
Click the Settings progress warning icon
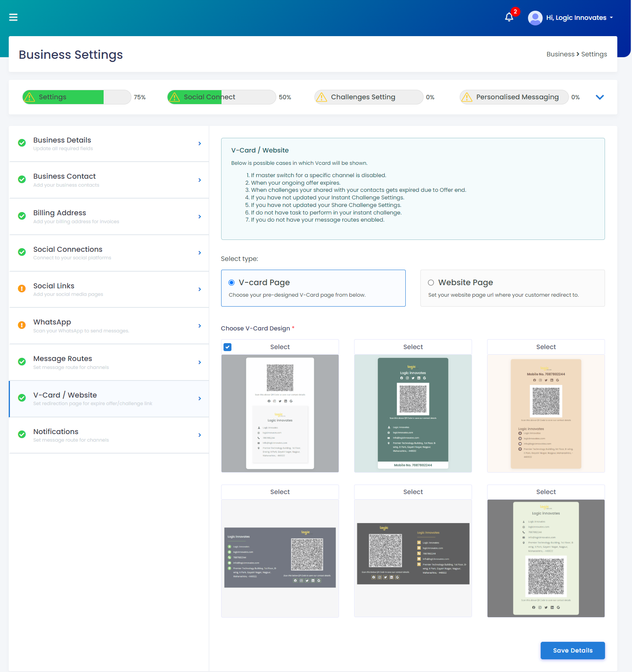[29, 97]
